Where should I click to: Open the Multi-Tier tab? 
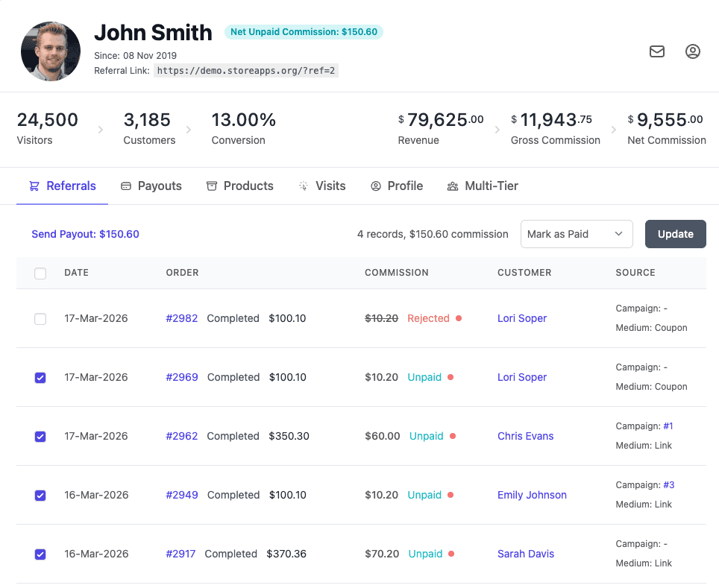point(483,186)
